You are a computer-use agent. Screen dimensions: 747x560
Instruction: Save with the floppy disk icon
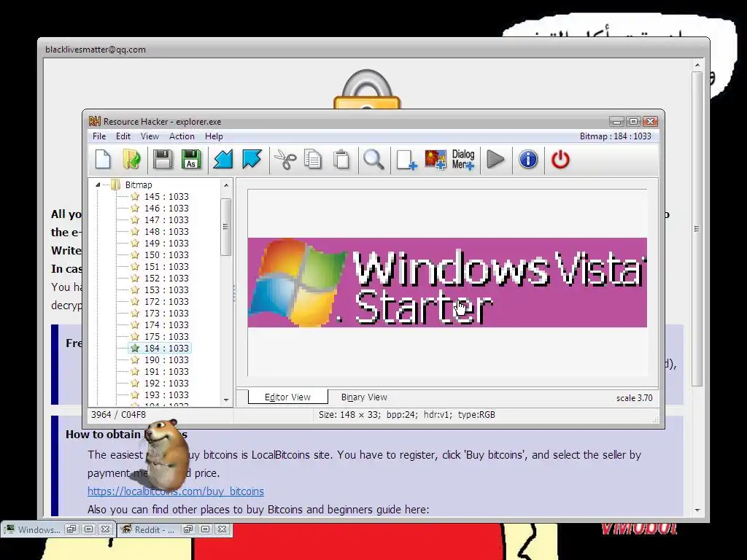point(163,160)
